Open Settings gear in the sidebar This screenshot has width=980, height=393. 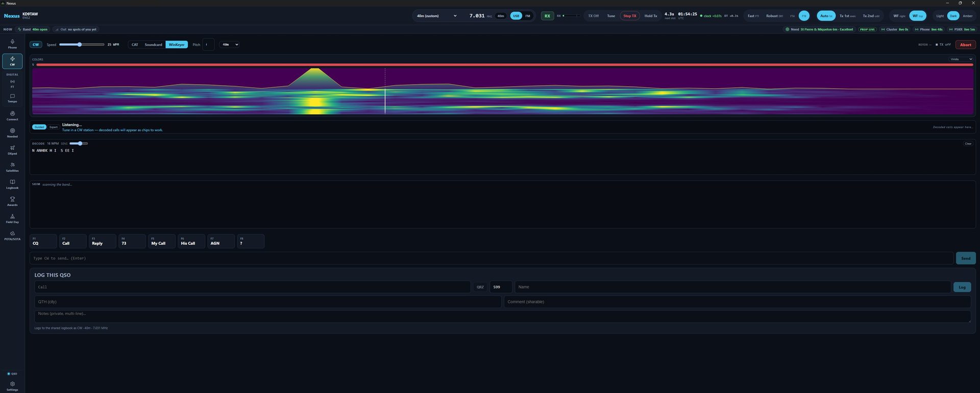12,386
